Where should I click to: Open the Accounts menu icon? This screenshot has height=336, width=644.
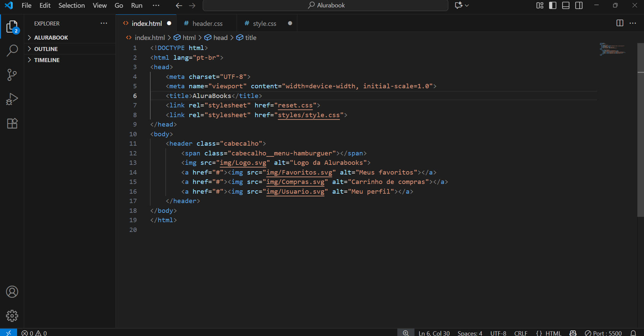tap(12, 292)
